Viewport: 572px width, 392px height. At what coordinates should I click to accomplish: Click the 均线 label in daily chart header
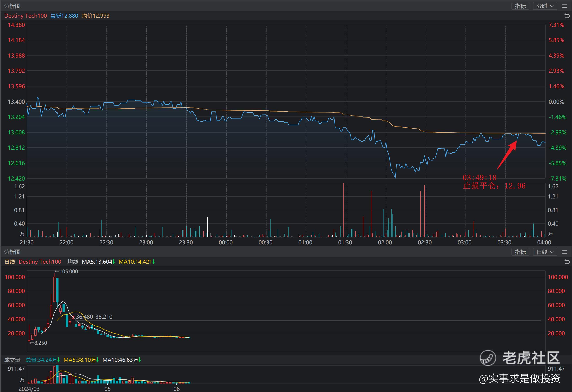[x=73, y=262]
